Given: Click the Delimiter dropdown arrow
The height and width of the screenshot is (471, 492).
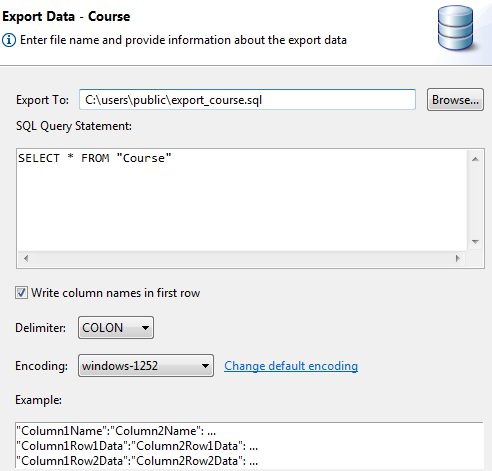Looking at the screenshot, I should click(x=145, y=328).
